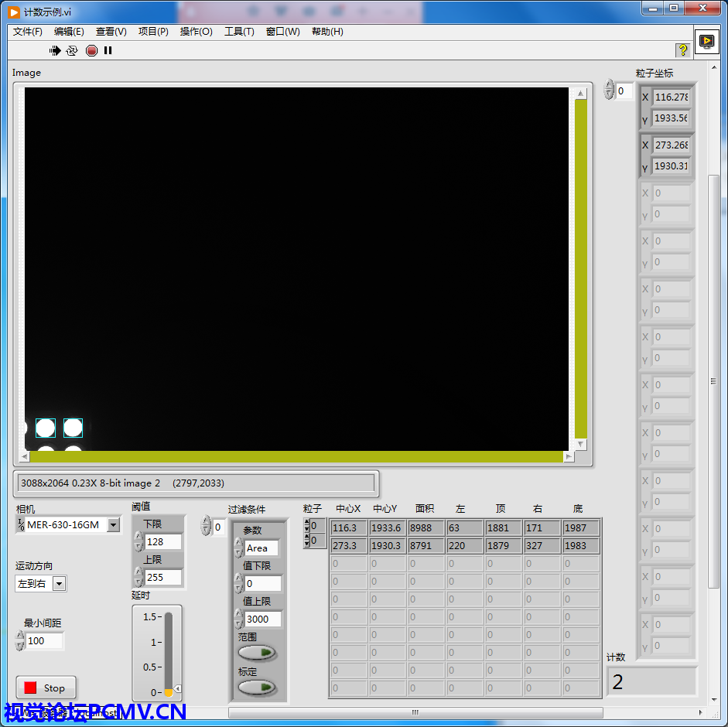This screenshot has height=727, width=728.
Task: Toggle the 范围 switch
Action: click(x=258, y=653)
